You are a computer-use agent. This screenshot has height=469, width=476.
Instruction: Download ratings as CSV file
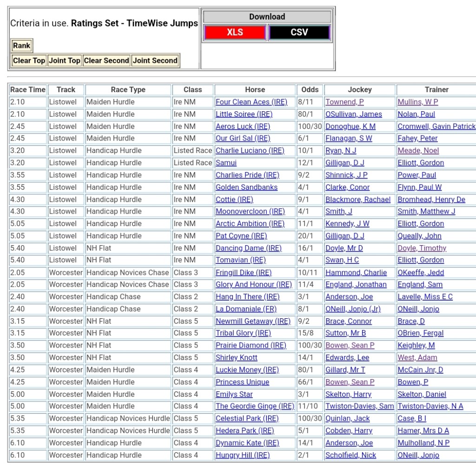pos(299,33)
